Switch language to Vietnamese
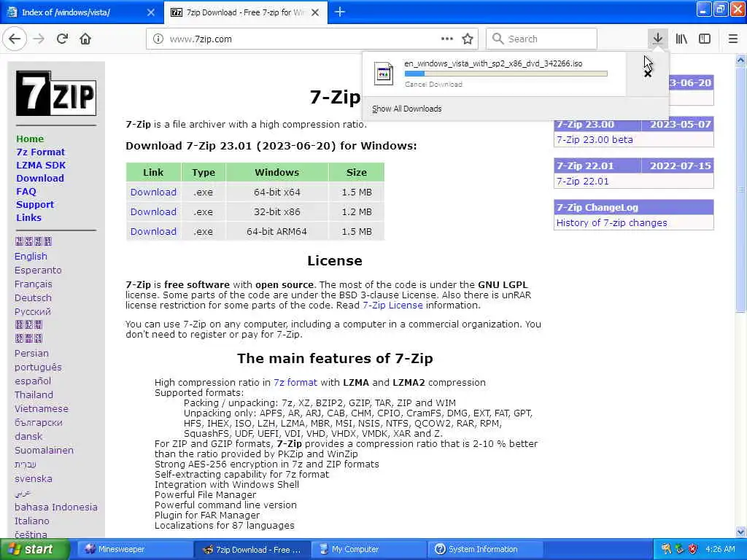Screen dimensions: 747x560 [x=42, y=408]
